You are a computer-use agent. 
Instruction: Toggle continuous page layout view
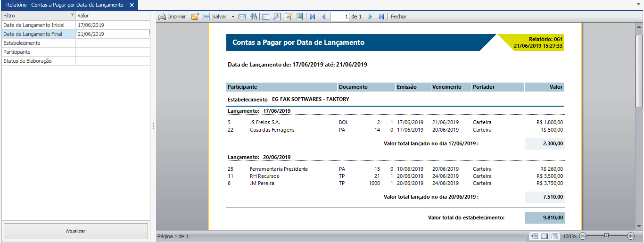coord(555,236)
